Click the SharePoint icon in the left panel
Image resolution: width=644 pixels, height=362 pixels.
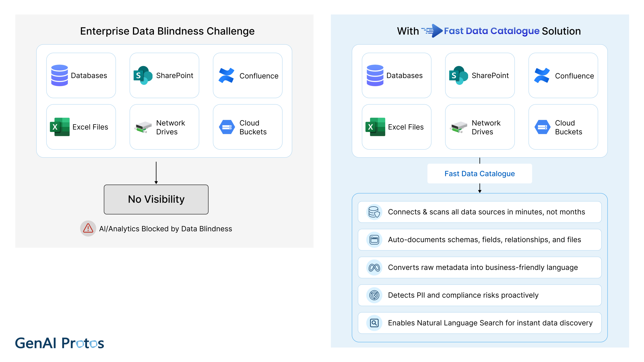143,75
